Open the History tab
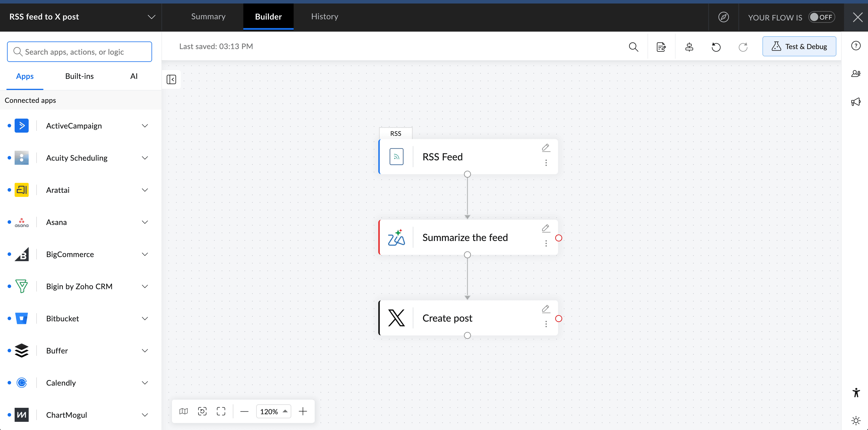Viewport: 868px width, 430px height. click(325, 16)
